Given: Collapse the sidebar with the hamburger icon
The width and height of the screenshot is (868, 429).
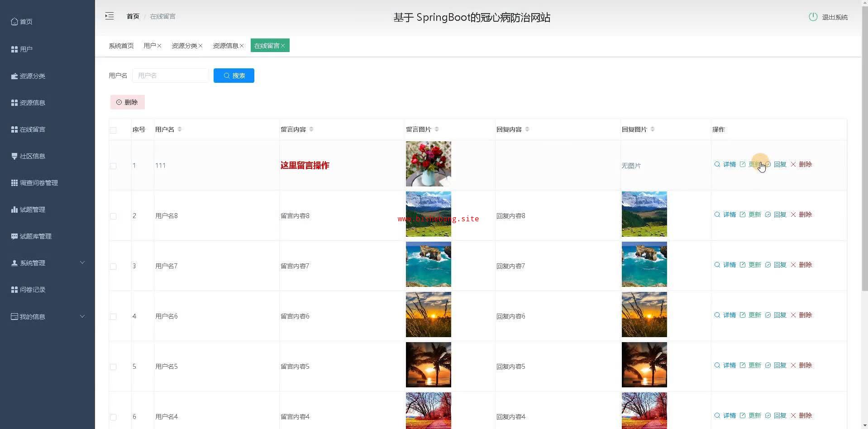Looking at the screenshot, I should (110, 16).
